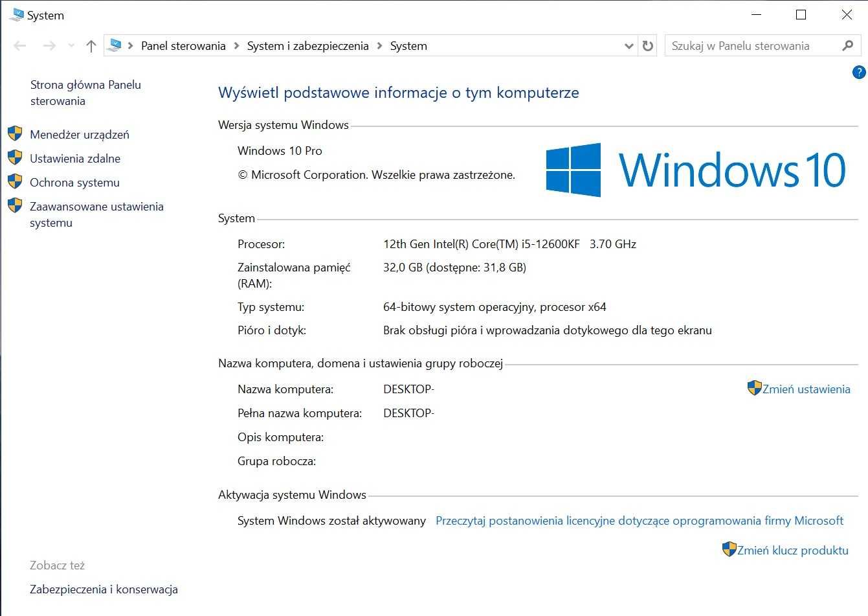Select System Windows został aktywowany text
Image resolution: width=868 pixels, height=616 pixels.
(331, 521)
